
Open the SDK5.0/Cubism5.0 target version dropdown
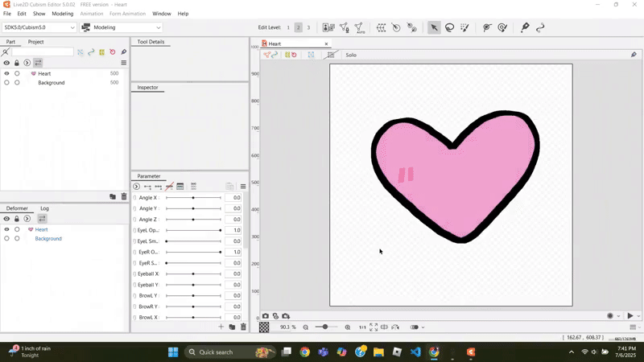pyautogui.click(x=39, y=27)
